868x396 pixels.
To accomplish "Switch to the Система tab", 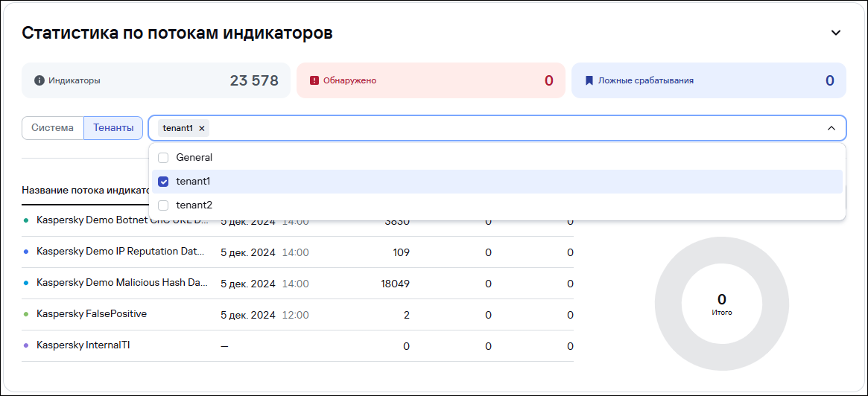I will [x=52, y=128].
